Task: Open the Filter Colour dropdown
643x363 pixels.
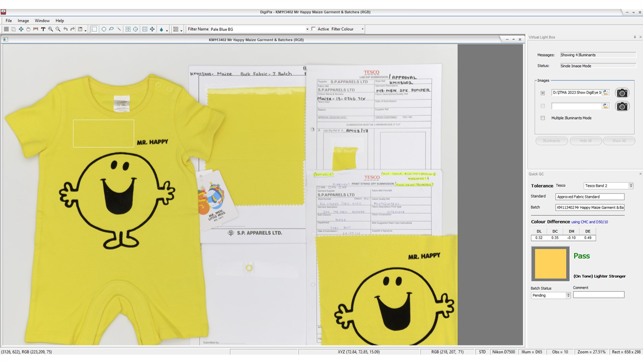Action: (x=362, y=29)
